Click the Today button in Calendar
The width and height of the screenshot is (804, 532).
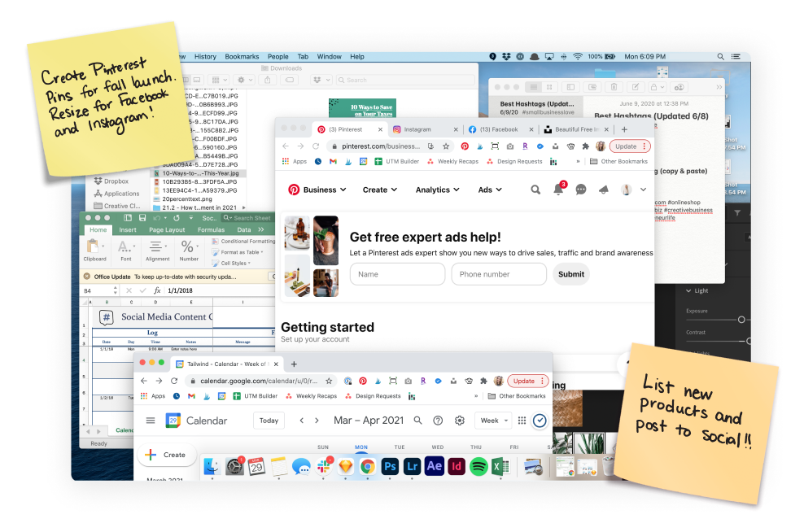click(x=269, y=421)
